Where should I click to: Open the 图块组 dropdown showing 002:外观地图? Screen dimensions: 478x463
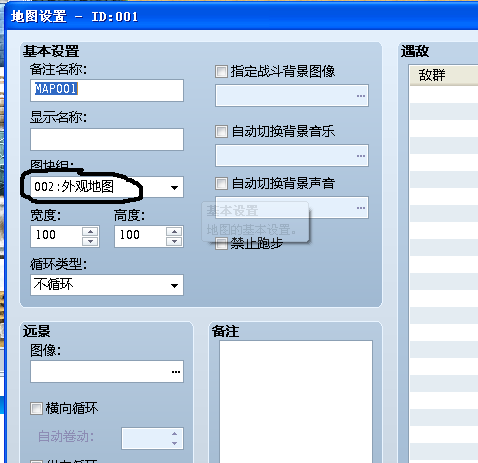pyautogui.click(x=107, y=187)
